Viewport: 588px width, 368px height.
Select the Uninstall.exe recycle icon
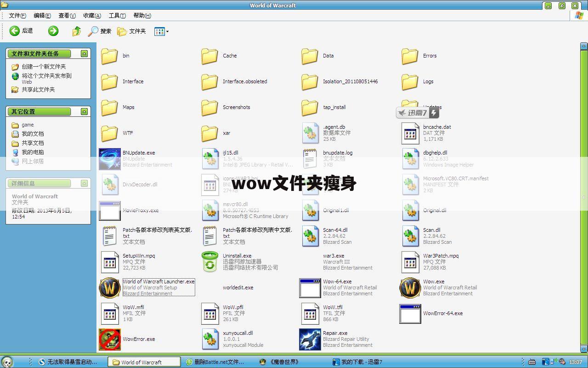click(x=210, y=262)
